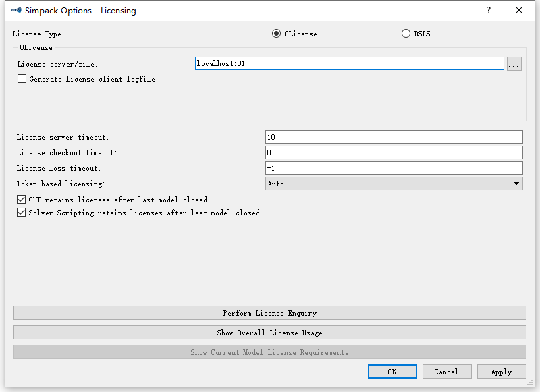This screenshot has width=540, height=392.
Task: Confirm settings with OK button
Action: pyautogui.click(x=392, y=372)
